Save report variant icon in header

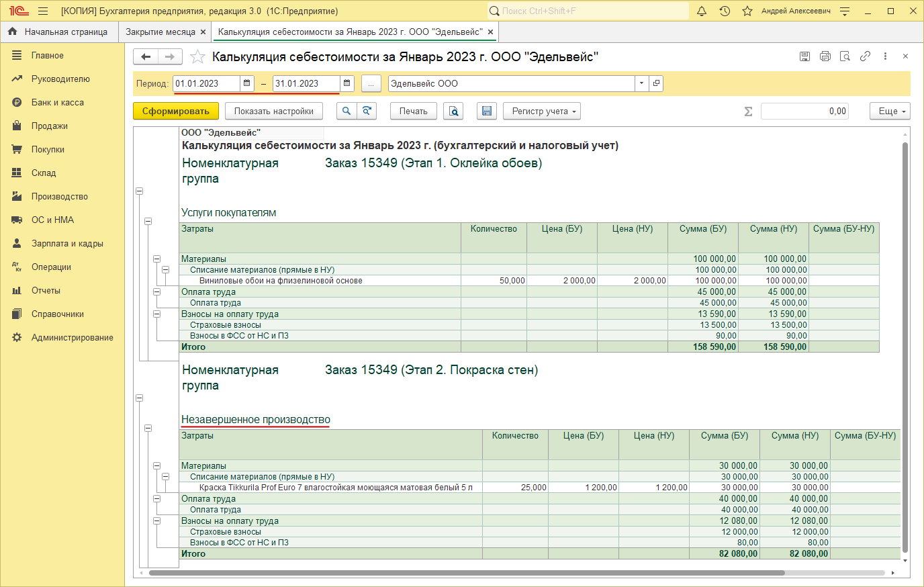coord(804,56)
